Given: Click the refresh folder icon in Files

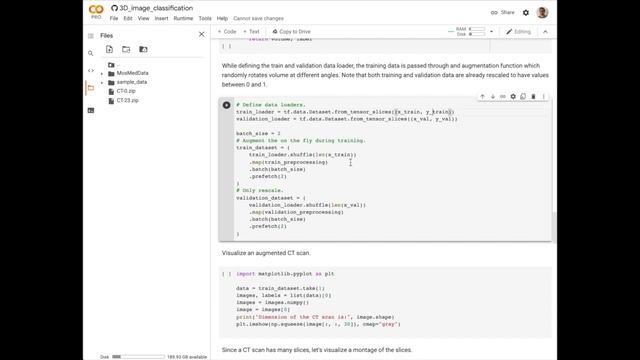Looking at the screenshot, I should click(x=126, y=49).
